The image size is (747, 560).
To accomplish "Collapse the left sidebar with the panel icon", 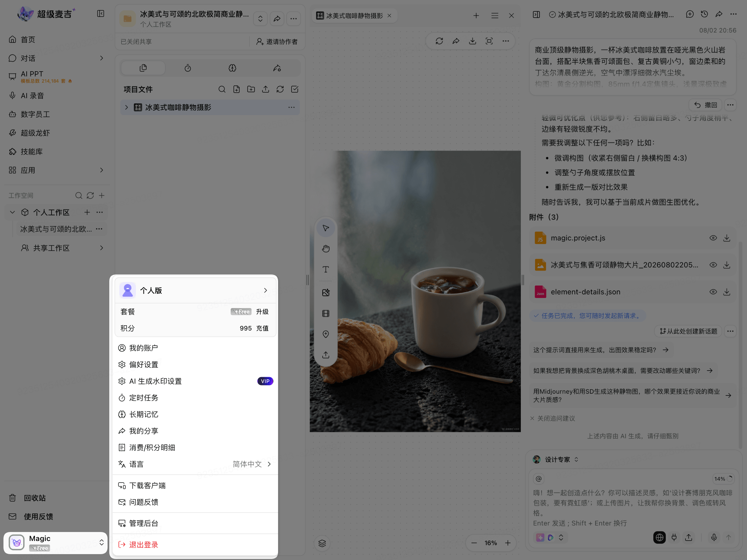I will tap(101, 14).
